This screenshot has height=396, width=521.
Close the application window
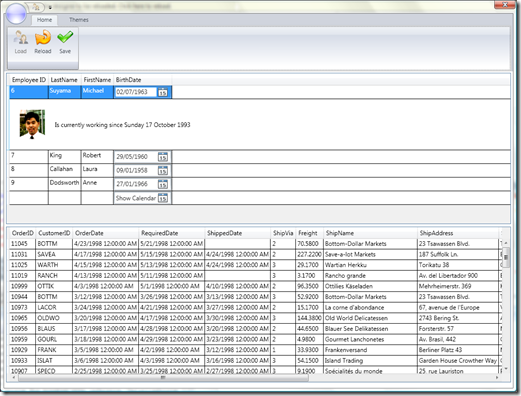click(505, 5)
